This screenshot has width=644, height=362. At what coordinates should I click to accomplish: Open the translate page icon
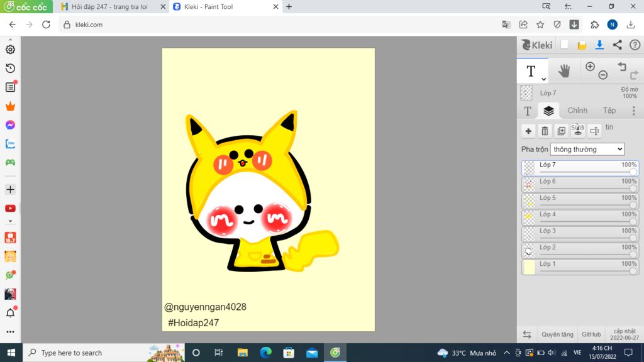pyautogui.click(x=506, y=25)
